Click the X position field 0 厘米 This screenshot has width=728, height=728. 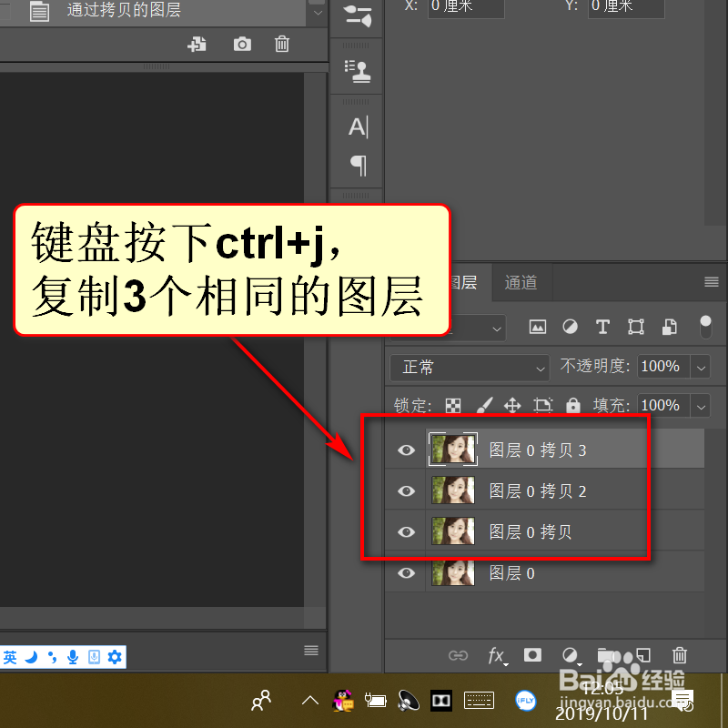(x=466, y=6)
